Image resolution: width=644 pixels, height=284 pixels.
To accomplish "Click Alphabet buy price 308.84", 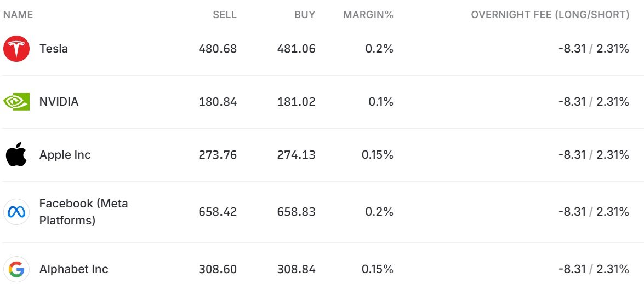I will [296, 269].
